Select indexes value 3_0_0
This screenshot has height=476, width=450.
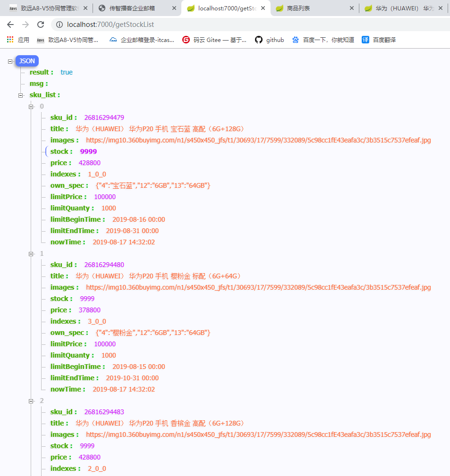pyautogui.click(x=97, y=321)
